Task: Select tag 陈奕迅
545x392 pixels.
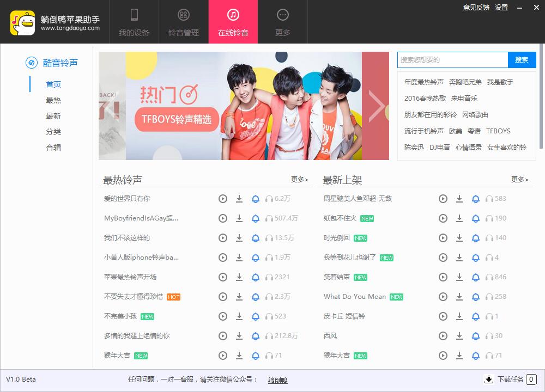Action: (414, 147)
